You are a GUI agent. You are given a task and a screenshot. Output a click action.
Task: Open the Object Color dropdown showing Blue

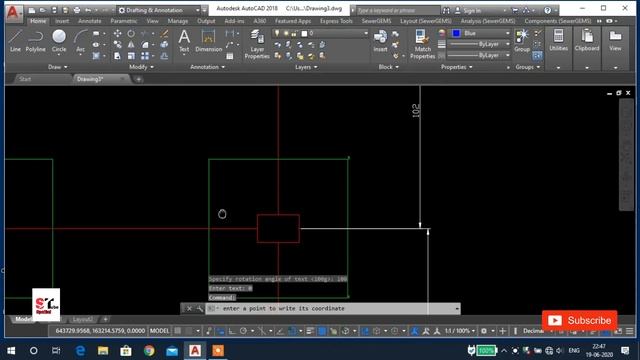tap(480, 33)
